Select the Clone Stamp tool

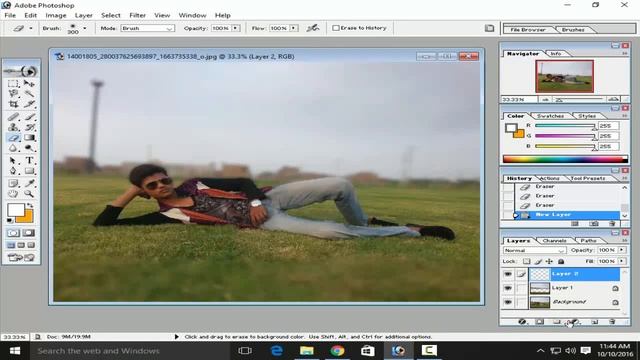pyautogui.click(x=13, y=127)
